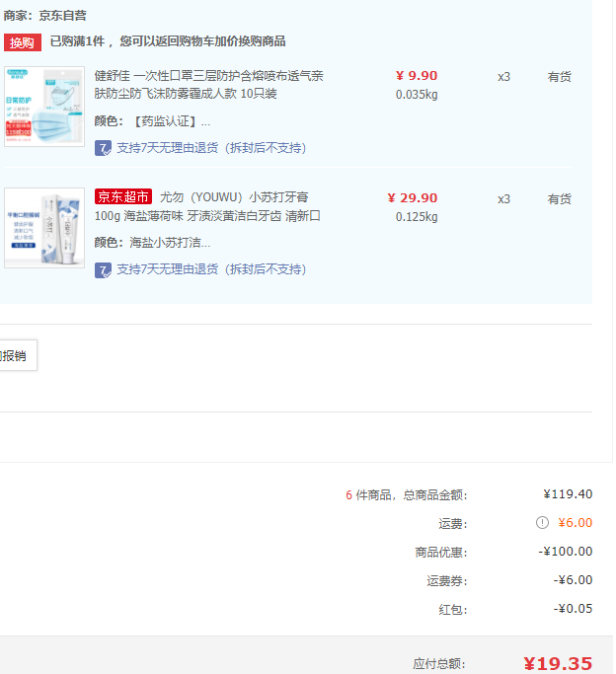The width and height of the screenshot is (616, 674).
Task: Click the 报销 button
Action: point(18,355)
